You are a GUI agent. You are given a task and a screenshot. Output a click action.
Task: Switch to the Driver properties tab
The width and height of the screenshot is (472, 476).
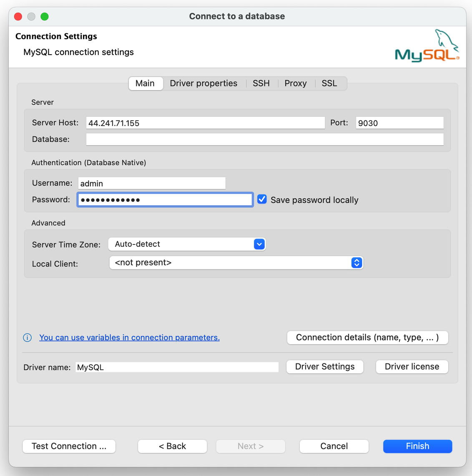click(x=203, y=83)
